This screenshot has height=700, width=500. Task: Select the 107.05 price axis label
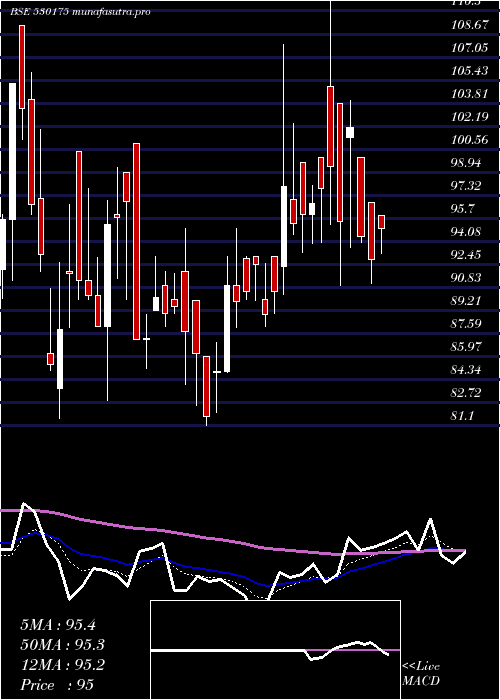tap(469, 48)
